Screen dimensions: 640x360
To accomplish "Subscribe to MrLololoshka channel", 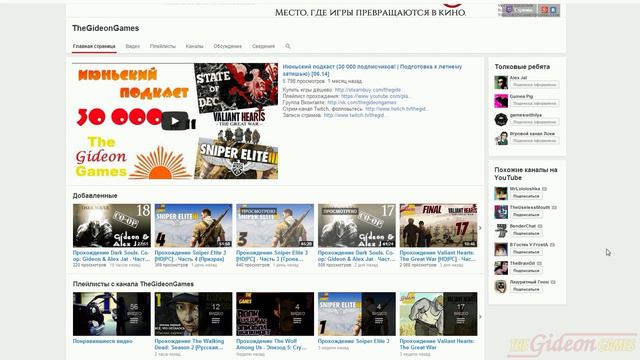I will [x=526, y=196].
